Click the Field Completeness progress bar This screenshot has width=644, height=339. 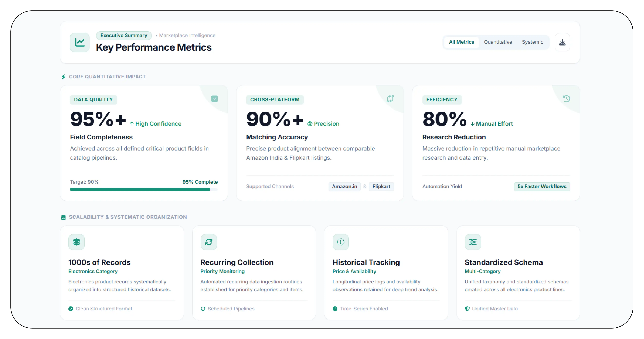144,190
